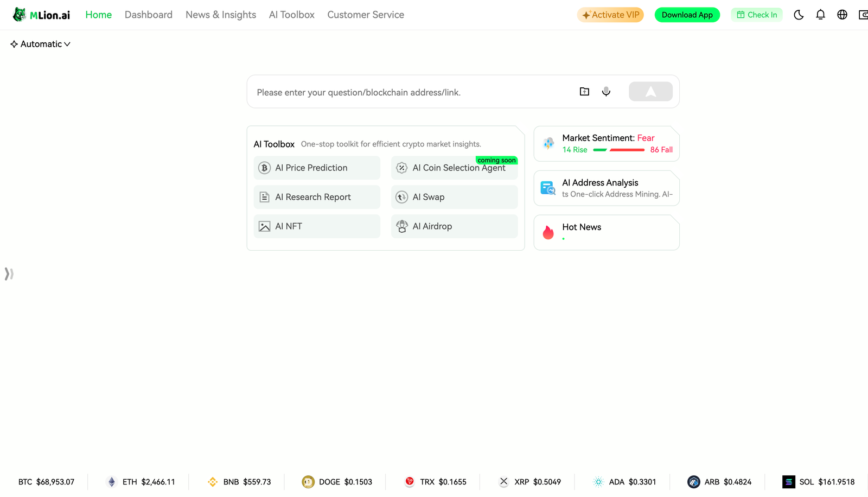This screenshot has height=497, width=868.
Task: Click the ADA ticker icon
Action: (x=598, y=482)
